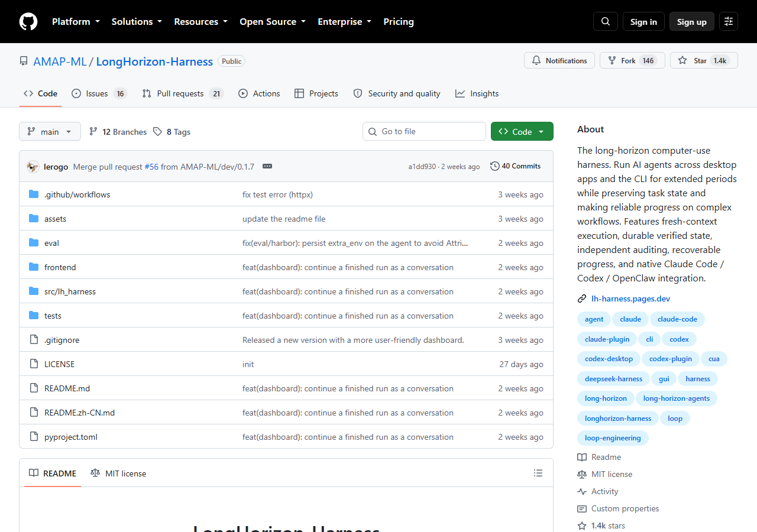Open the README outline list icon
The width and height of the screenshot is (757, 532).
(538, 473)
